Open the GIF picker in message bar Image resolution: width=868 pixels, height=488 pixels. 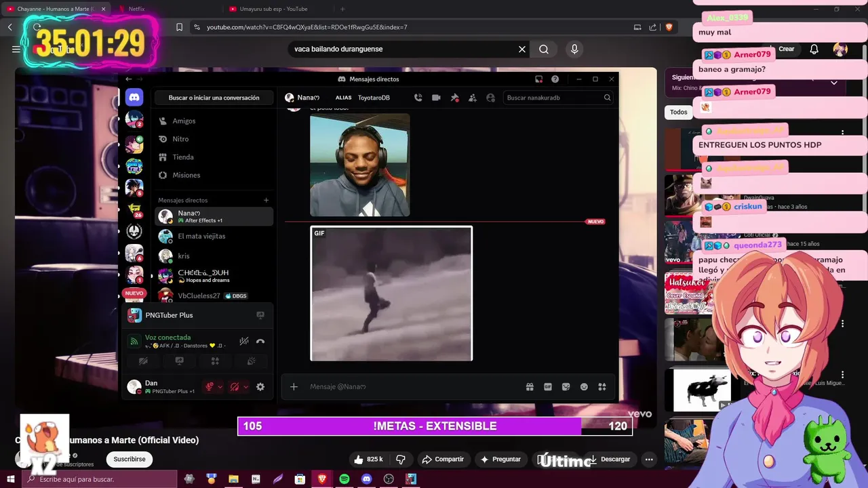548,387
